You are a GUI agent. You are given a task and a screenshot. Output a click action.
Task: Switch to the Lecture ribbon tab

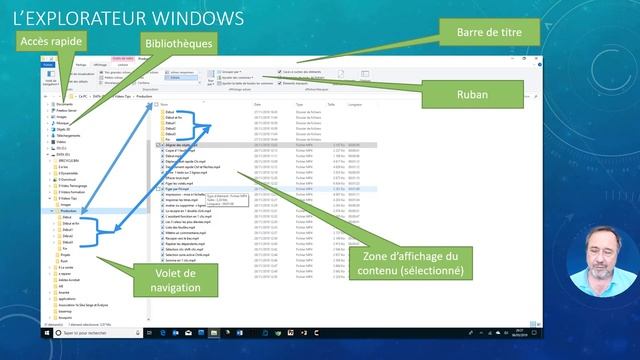click(122, 65)
